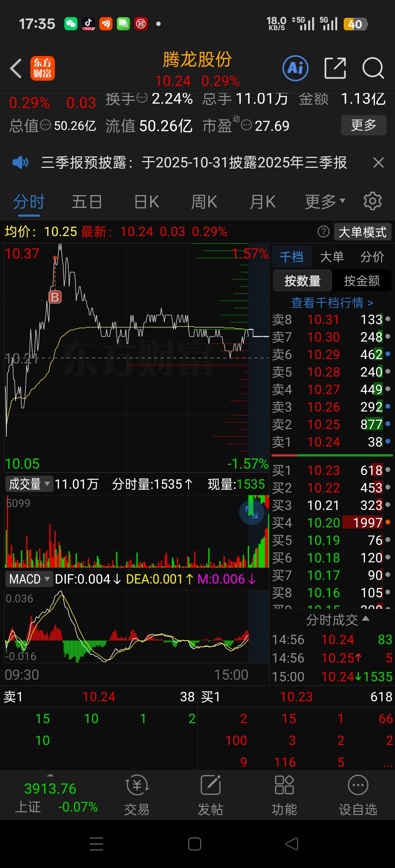Select the 按数量 toggle
The width and height of the screenshot is (395, 868).
pos(302,280)
